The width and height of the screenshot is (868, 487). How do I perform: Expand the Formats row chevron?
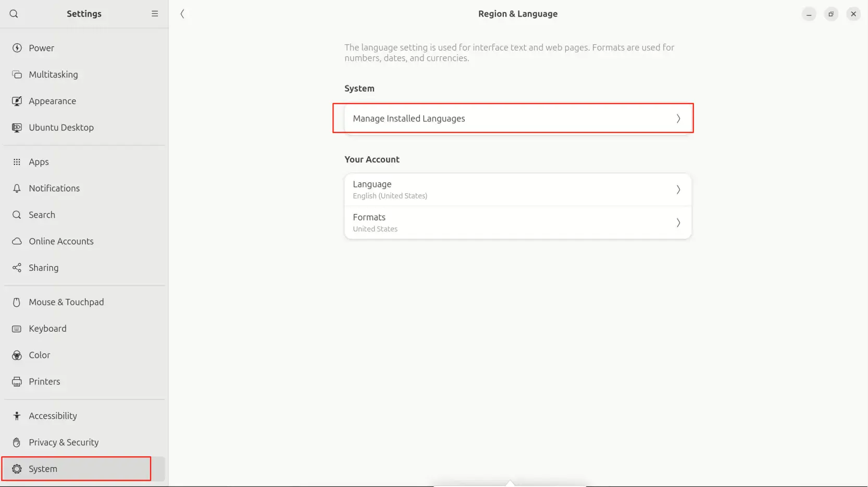(x=678, y=223)
